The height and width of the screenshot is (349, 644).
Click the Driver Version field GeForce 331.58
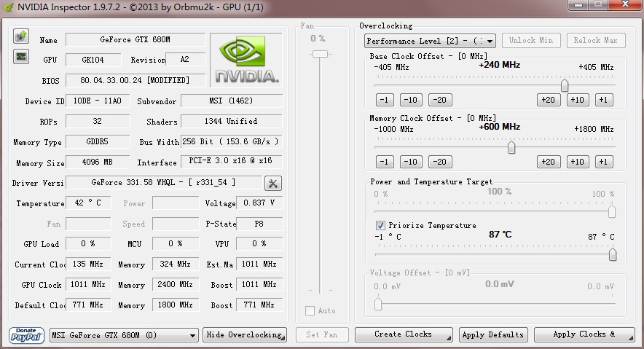[164, 182]
